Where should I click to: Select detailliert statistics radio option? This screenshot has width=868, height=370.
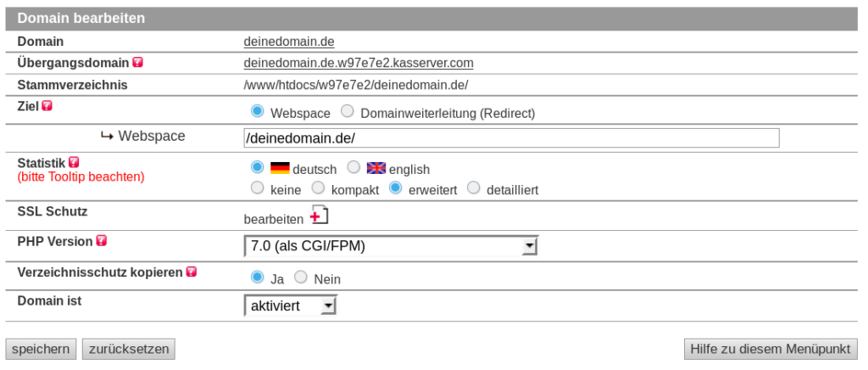point(473,188)
